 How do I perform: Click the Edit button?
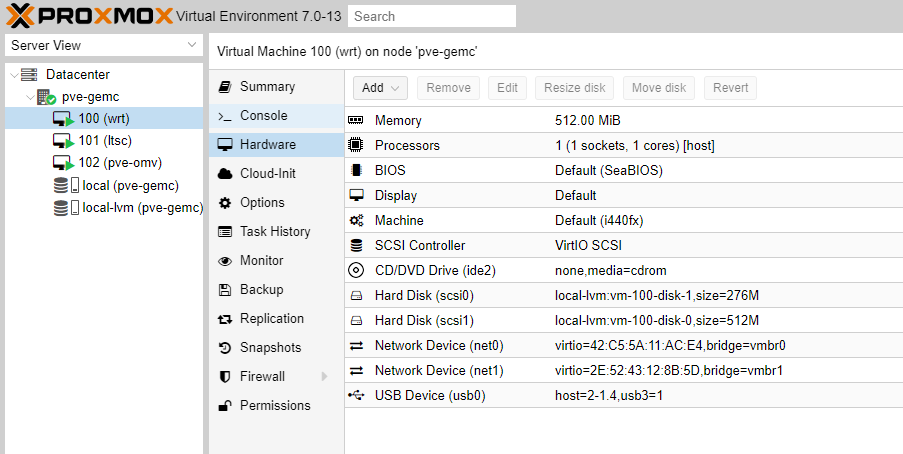coord(507,88)
